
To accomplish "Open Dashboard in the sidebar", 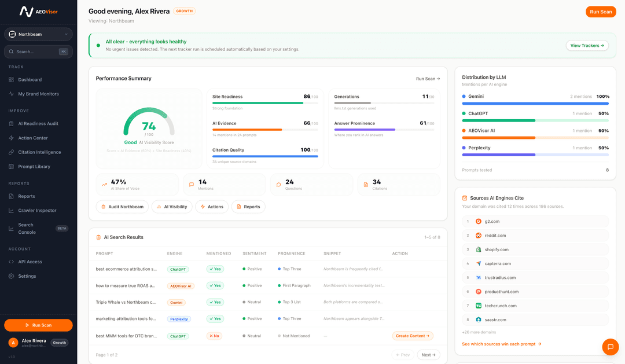I will (x=30, y=80).
